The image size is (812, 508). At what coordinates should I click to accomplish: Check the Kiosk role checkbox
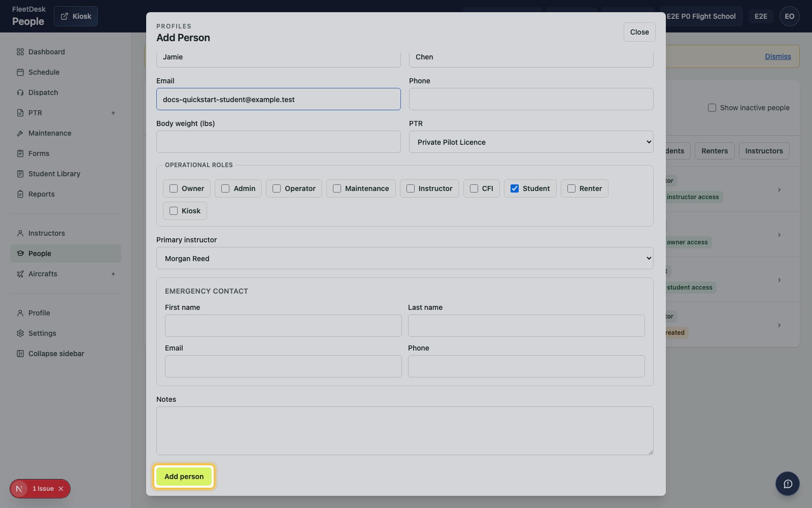tap(174, 211)
